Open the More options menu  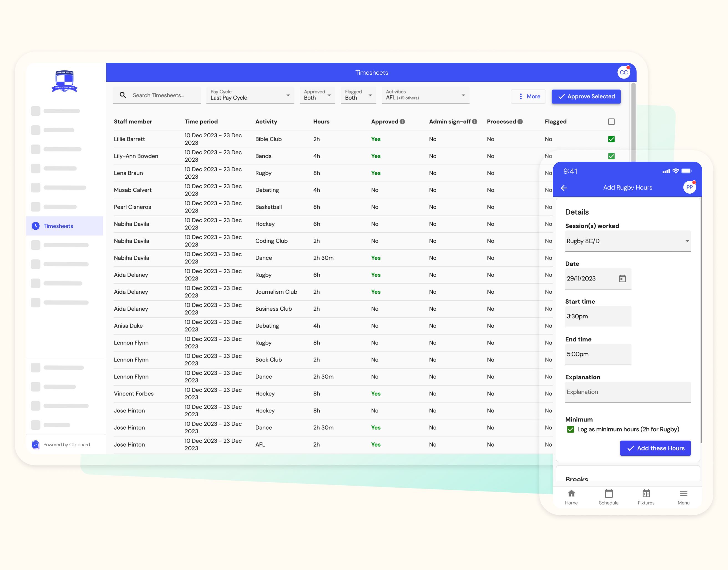(529, 96)
